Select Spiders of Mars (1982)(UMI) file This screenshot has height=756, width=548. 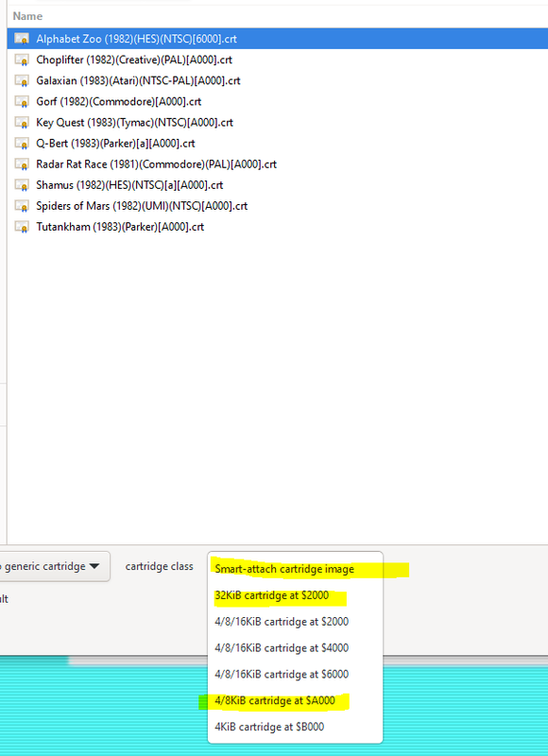[142, 206]
